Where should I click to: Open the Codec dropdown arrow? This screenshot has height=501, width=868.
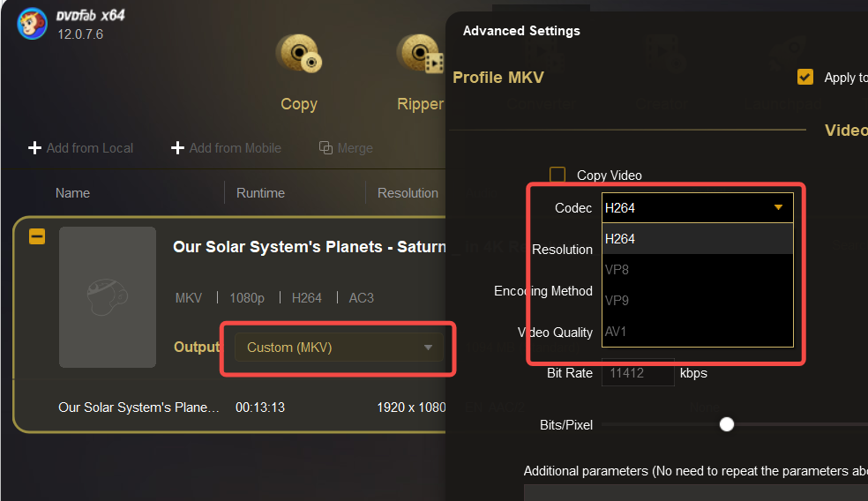point(778,208)
